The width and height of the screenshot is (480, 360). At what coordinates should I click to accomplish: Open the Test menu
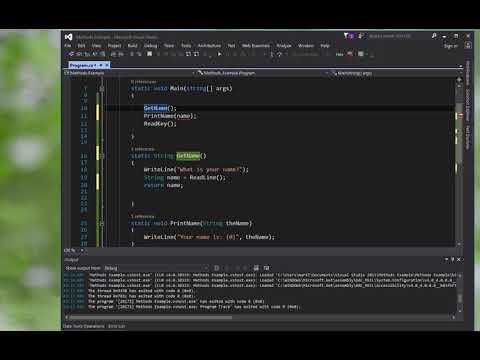231,46
